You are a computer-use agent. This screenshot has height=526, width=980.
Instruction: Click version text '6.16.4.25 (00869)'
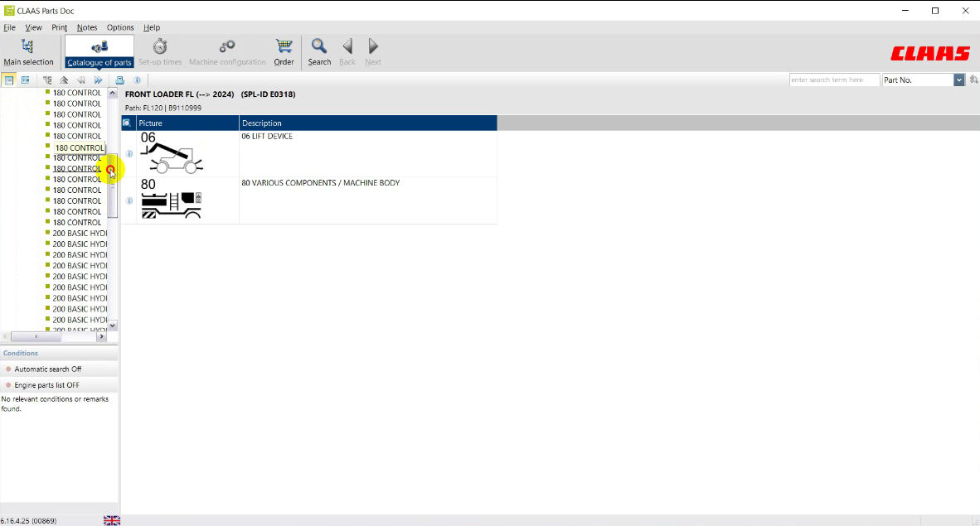(29, 521)
